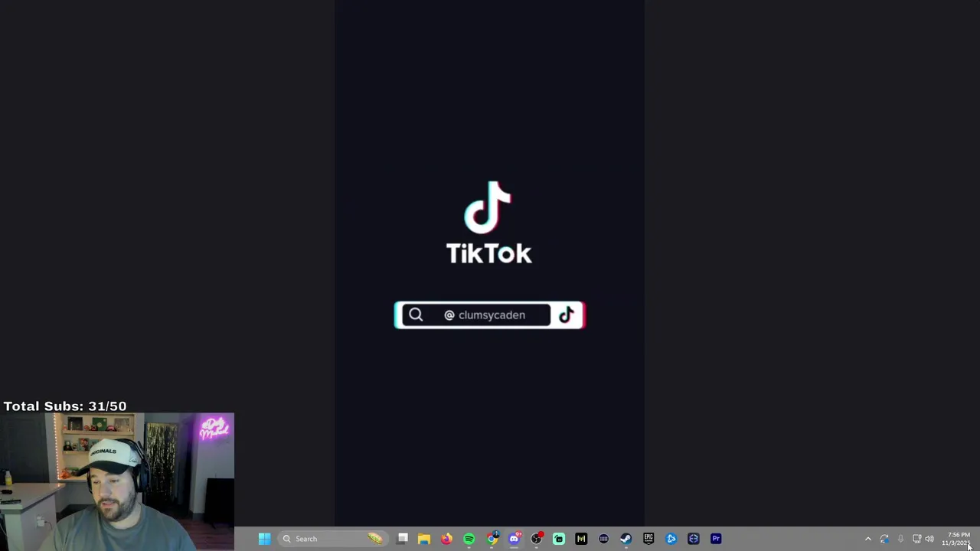
Task: Click the "Total Subs: 31/50" overlay text
Action: (65, 406)
